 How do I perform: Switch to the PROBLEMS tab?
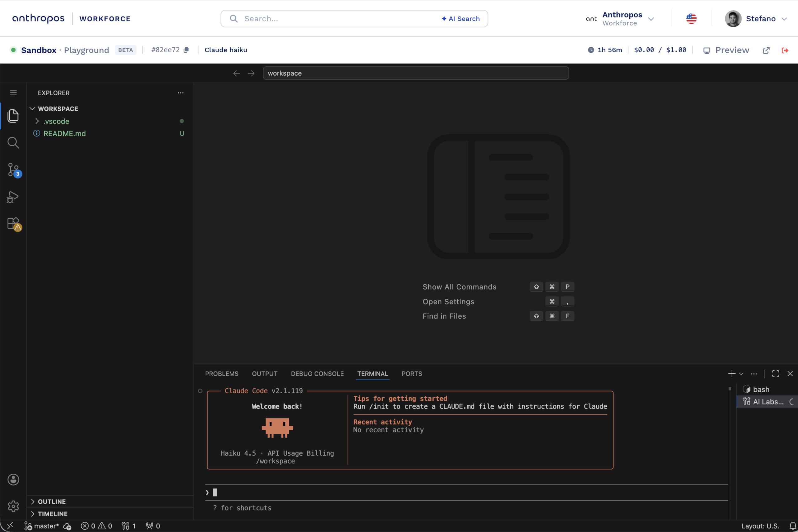pyautogui.click(x=222, y=374)
